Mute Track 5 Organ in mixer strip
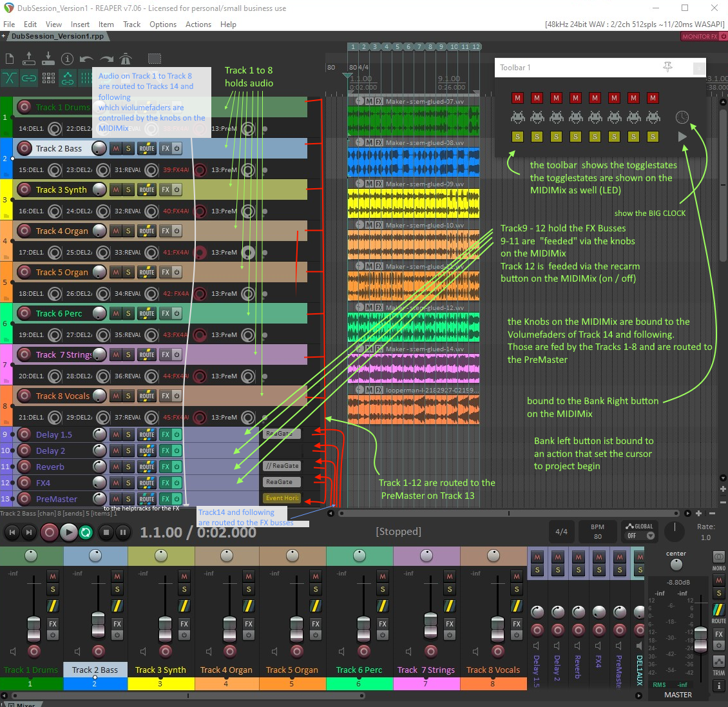Screen dimensions: 728x707 [x=316, y=576]
